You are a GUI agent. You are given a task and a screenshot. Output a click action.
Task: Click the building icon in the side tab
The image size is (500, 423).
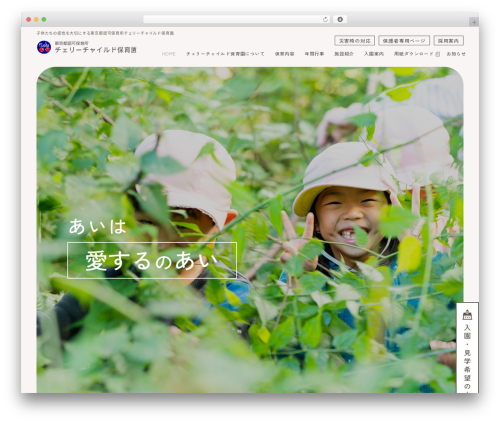point(467,315)
